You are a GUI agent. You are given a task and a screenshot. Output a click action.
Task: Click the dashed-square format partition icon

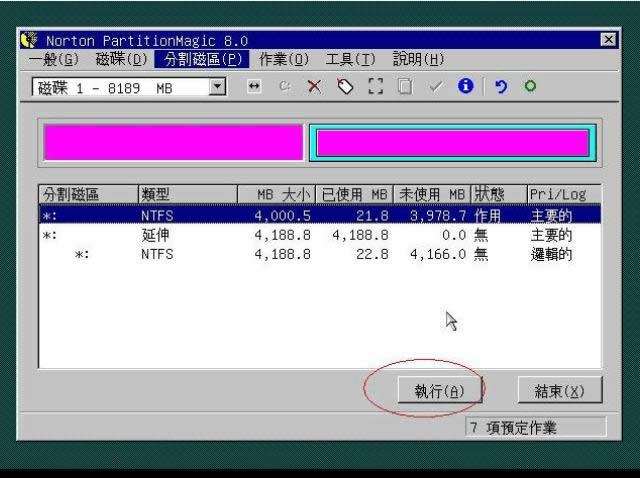375,88
